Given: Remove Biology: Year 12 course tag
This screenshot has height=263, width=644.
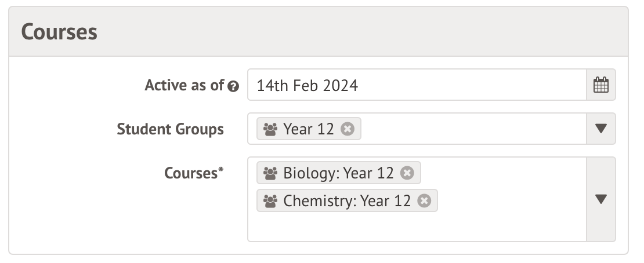Looking at the screenshot, I should 407,173.
